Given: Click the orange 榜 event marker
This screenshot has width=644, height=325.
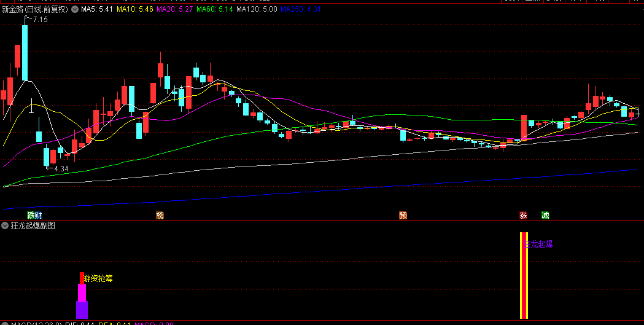Looking at the screenshot, I should (x=160, y=215).
